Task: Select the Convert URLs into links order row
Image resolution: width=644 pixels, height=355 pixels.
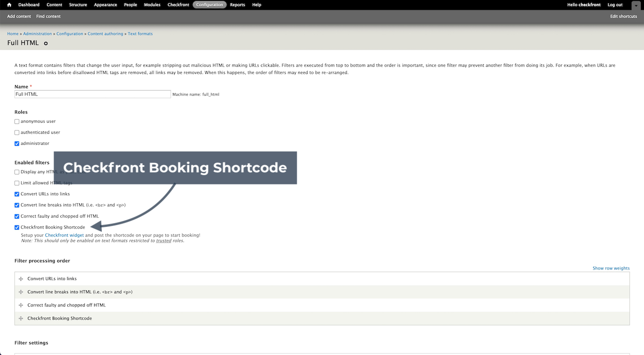Action: pyautogui.click(x=322, y=279)
